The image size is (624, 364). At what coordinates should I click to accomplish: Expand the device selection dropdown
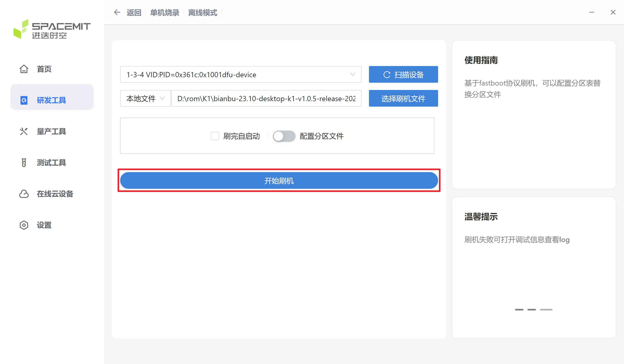(x=241, y=74)
